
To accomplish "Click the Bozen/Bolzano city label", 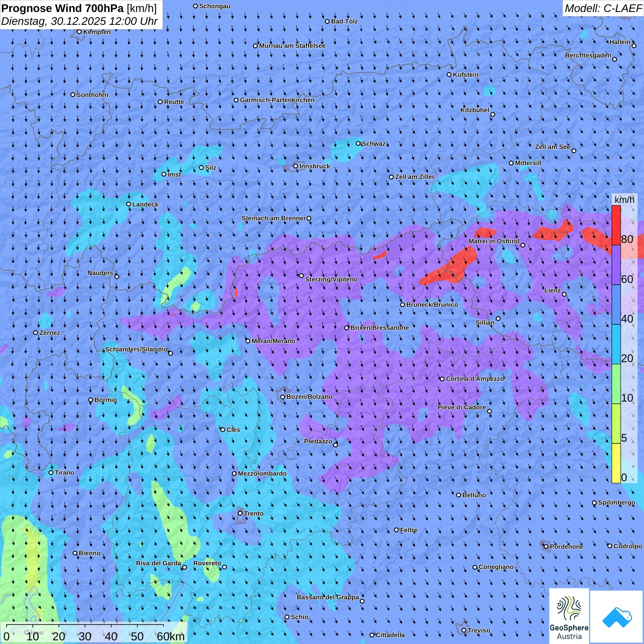I will pyautogui.click(x=309, y=397).
